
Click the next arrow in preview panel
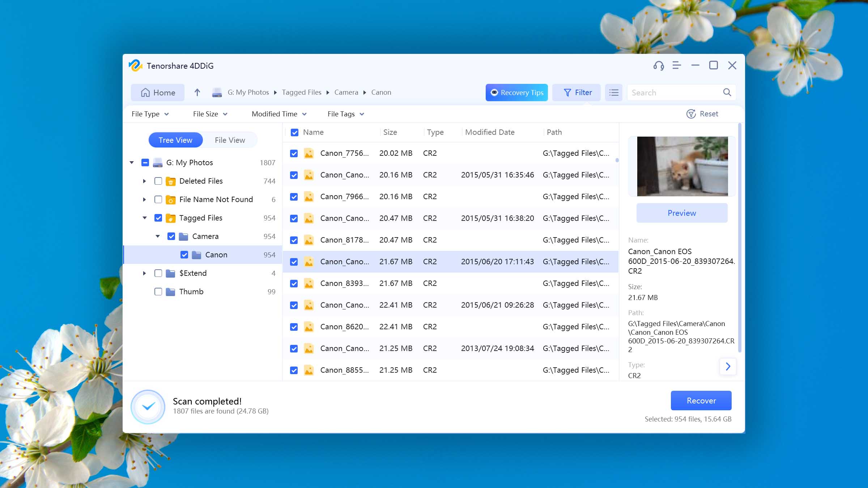728,367
